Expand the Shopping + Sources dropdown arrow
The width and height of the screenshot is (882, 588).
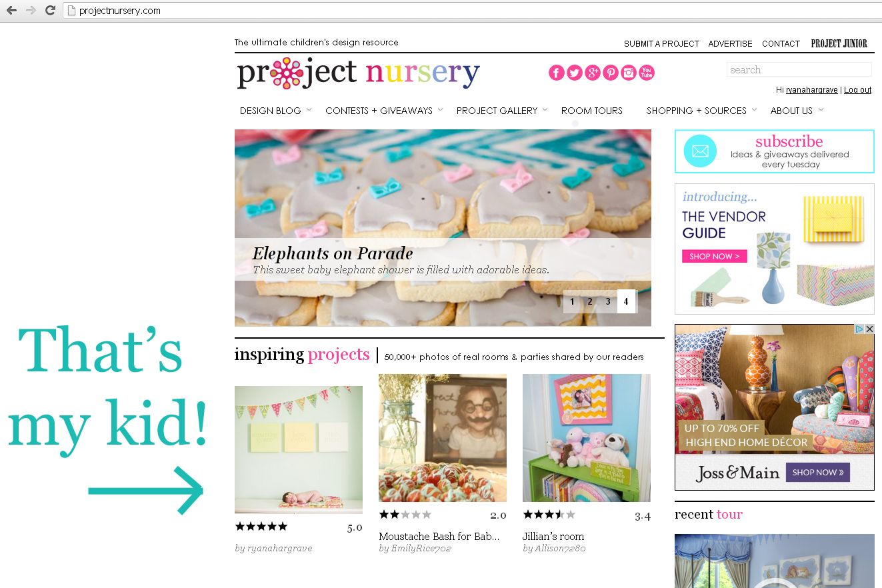click(x=754, y=109)
